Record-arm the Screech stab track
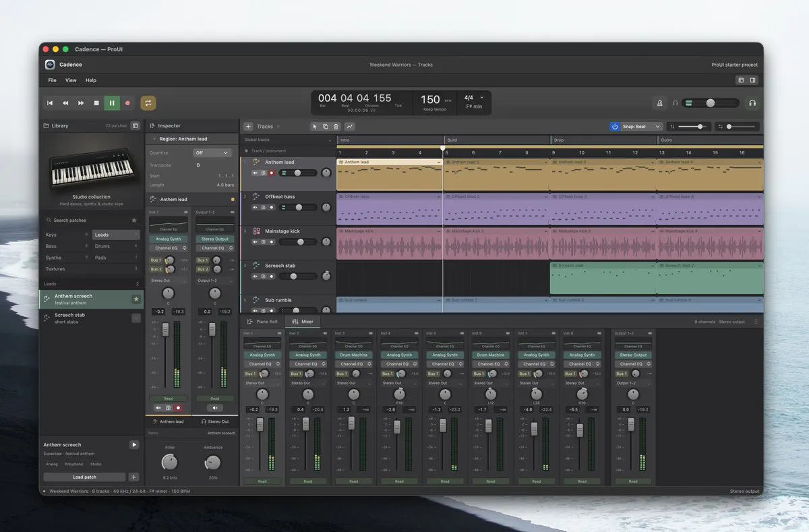This screenshot has height=532, width=809. point(272,276)
